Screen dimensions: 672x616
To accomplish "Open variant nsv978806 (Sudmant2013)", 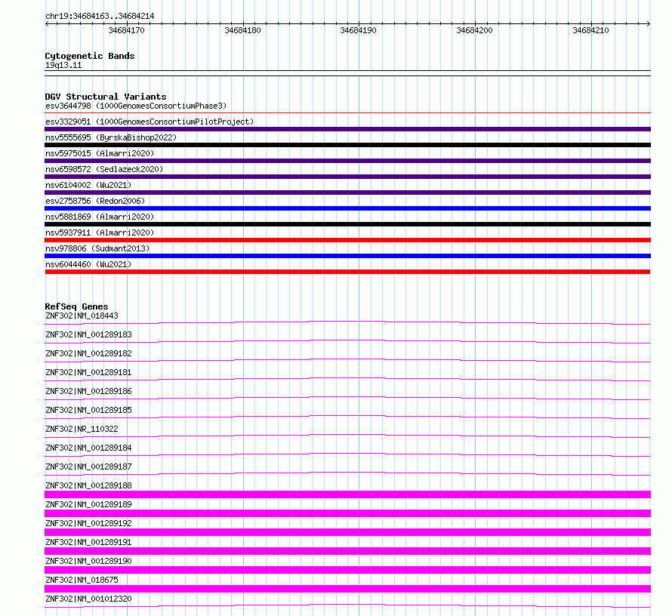I will click(x=97, y=248).
